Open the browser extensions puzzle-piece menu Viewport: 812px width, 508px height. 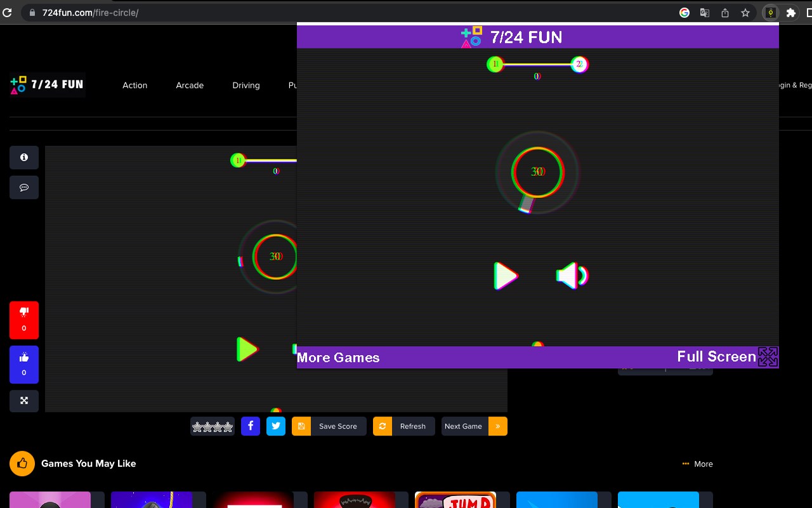(x=790, y=12)
